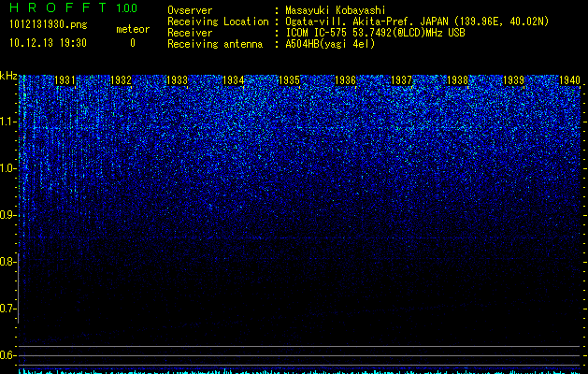The height and width of the screenshot is (374, 588).
Task: Select the Ogata-vill. Akita-Pref. JAPAN location text
Action: pyautogui.click(x=417, y=22)
